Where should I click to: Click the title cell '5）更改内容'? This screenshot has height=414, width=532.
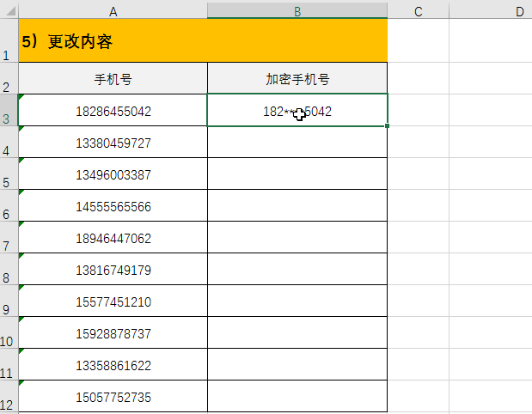coord(203,40)
